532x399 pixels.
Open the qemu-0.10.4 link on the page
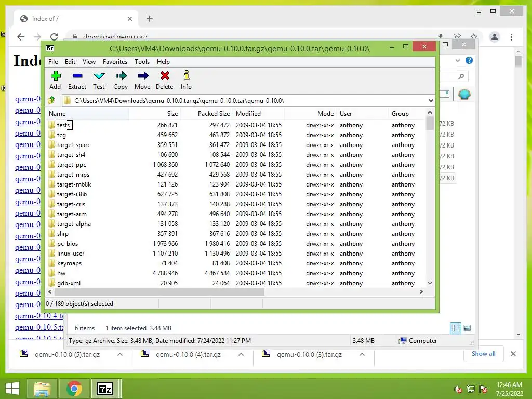coord(39,316)
